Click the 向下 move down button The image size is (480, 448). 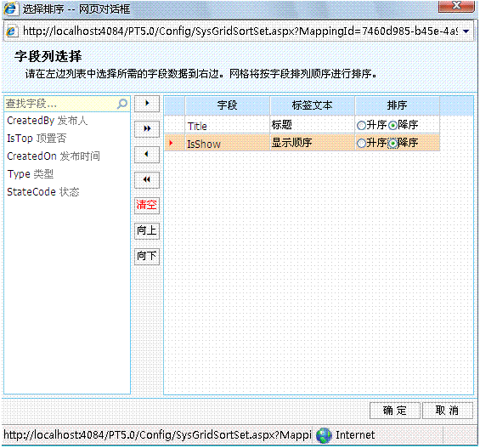(147, 257)
